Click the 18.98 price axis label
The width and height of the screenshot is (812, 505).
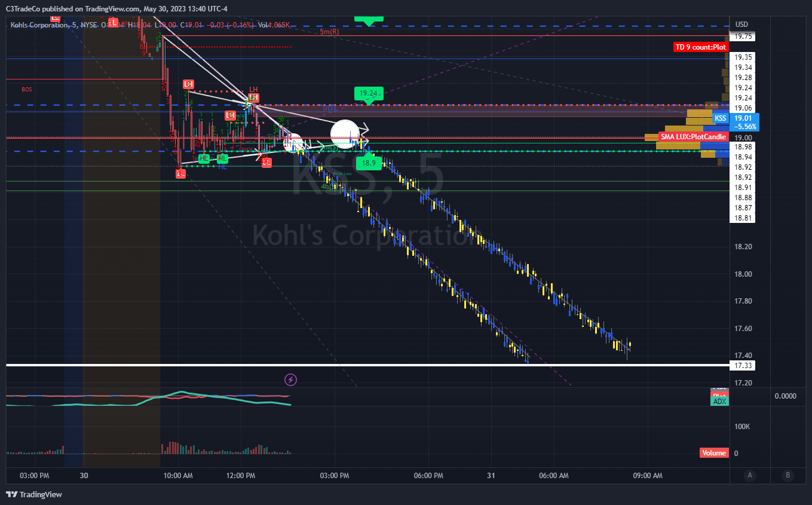pos(743,146)
